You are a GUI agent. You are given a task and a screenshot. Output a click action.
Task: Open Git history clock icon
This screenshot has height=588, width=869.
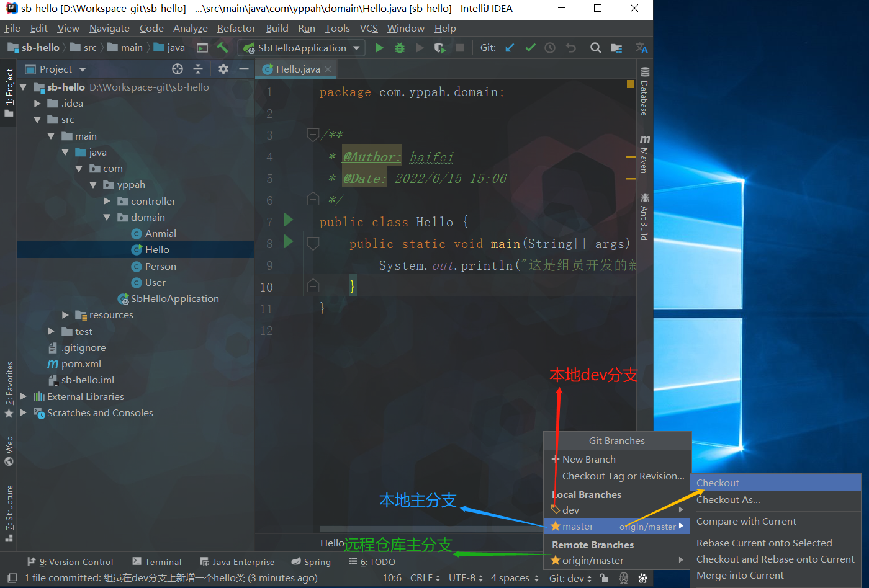pos(550,48)
